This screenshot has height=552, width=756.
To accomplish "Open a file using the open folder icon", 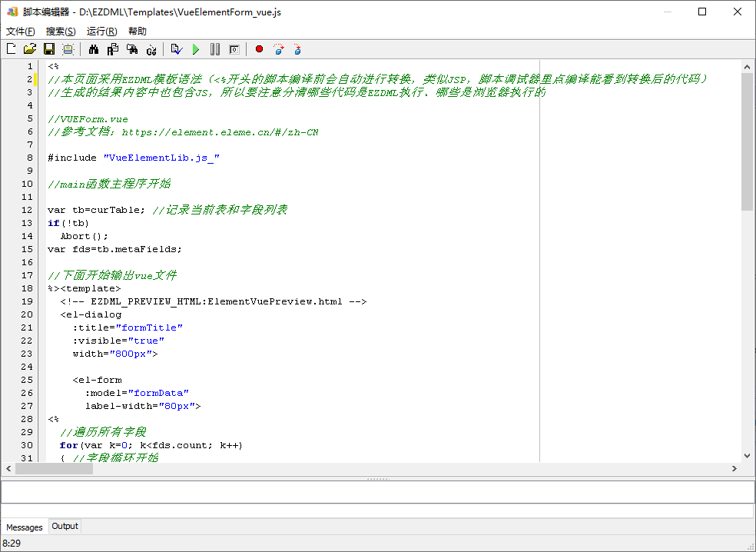I will coord(28,48).
